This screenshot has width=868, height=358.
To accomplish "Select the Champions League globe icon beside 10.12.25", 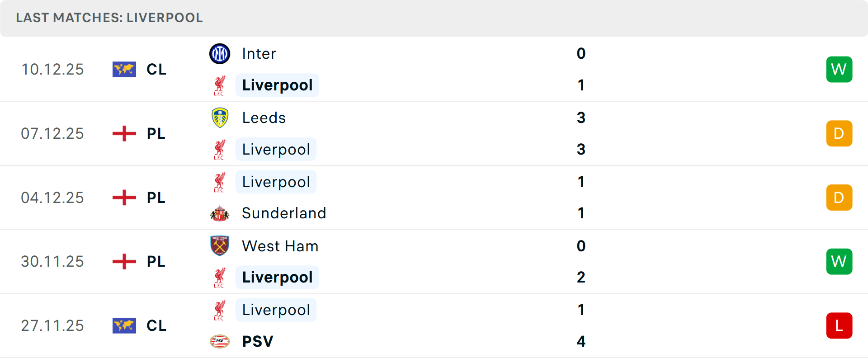I will [x=124, y=69].
